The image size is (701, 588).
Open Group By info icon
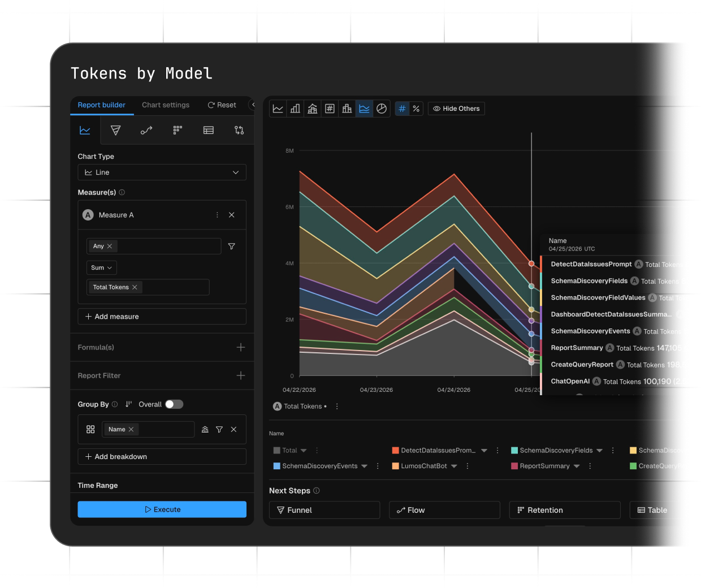(x=115, y=404)
